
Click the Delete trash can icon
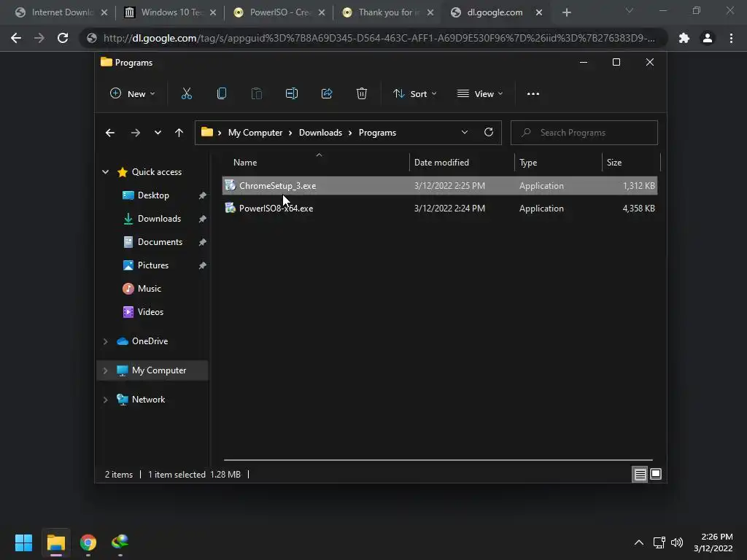click(362, 94)
